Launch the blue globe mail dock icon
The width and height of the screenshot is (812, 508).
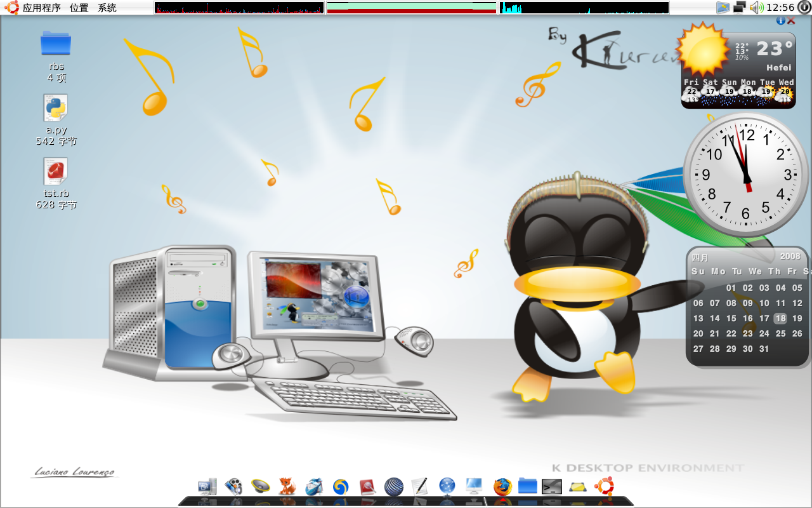[x=314, y=487]
